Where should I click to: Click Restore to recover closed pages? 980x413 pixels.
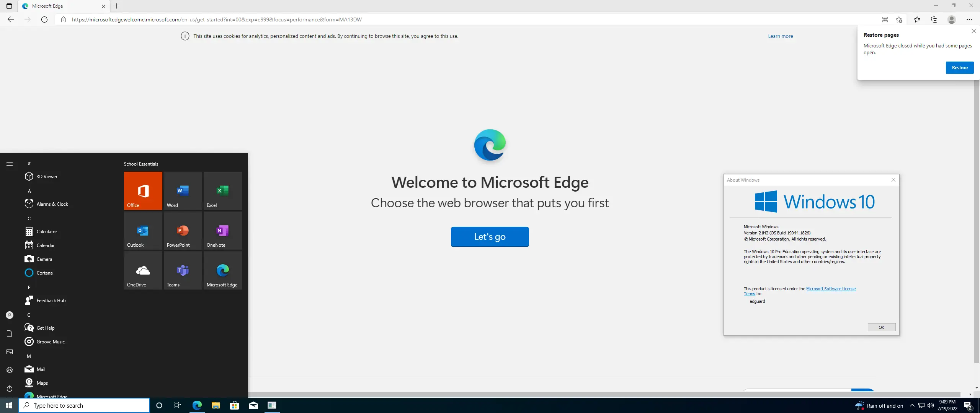[x=959, y=67]
